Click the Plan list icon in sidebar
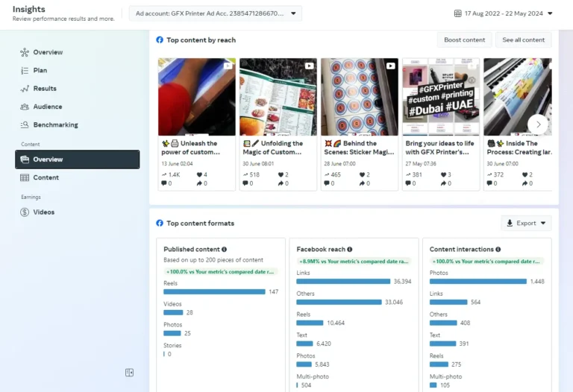 (25, 71)
